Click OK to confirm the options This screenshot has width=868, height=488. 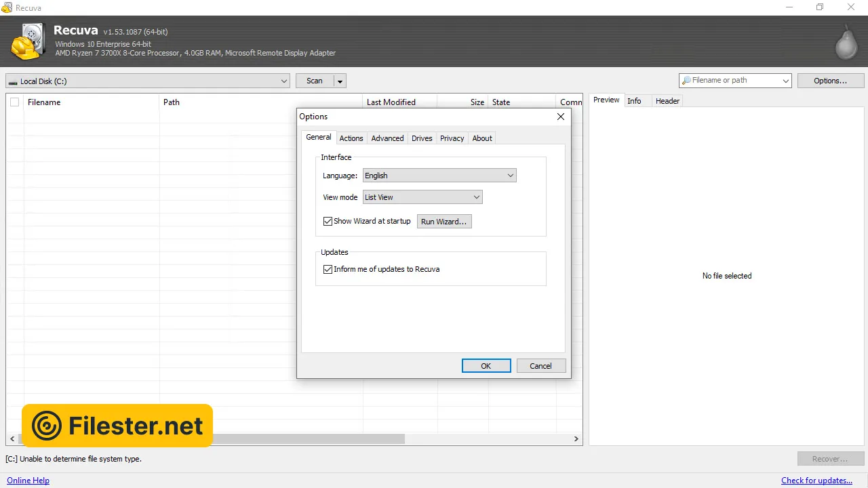(486, 366)
